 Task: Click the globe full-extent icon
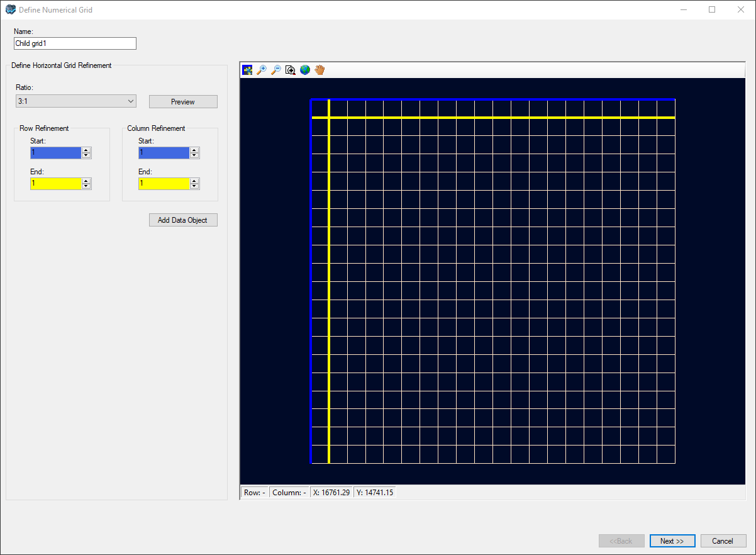point(305,70)
